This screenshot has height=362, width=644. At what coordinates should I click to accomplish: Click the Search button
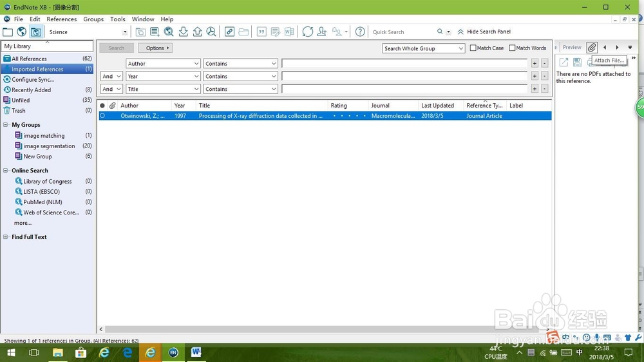coord(116,48)
